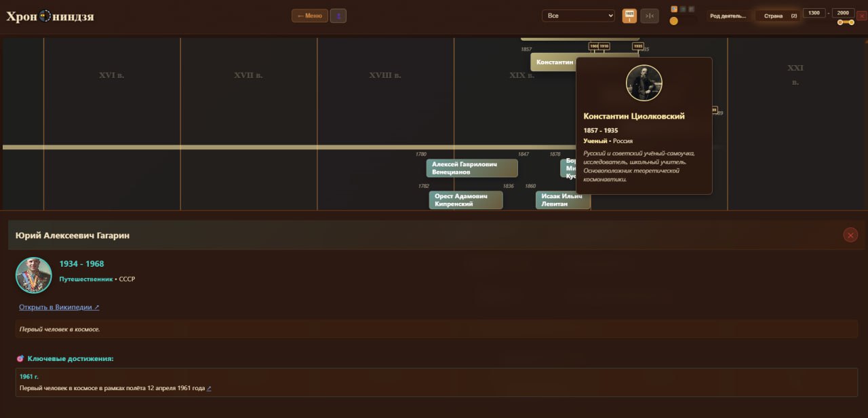Viewport: 868px width, 418px height.
Task: Open the Все category dropdown
Action: [x=578, y=16]
